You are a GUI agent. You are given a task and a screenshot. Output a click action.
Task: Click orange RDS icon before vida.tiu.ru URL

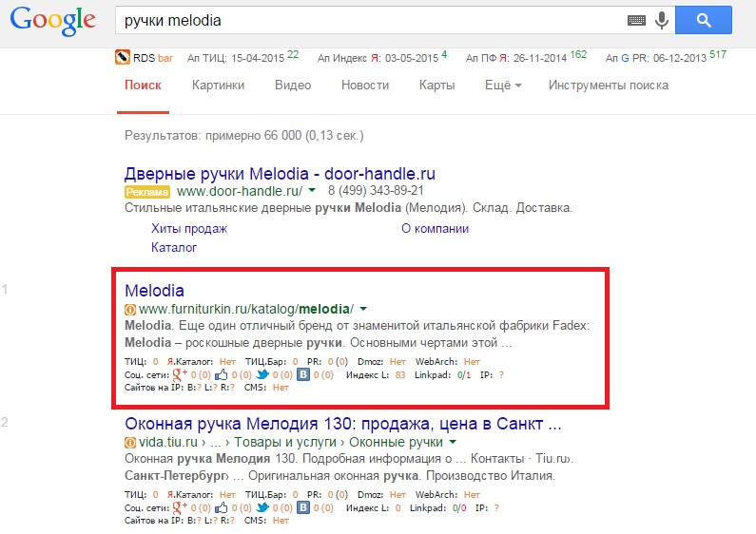pos(130,443)
